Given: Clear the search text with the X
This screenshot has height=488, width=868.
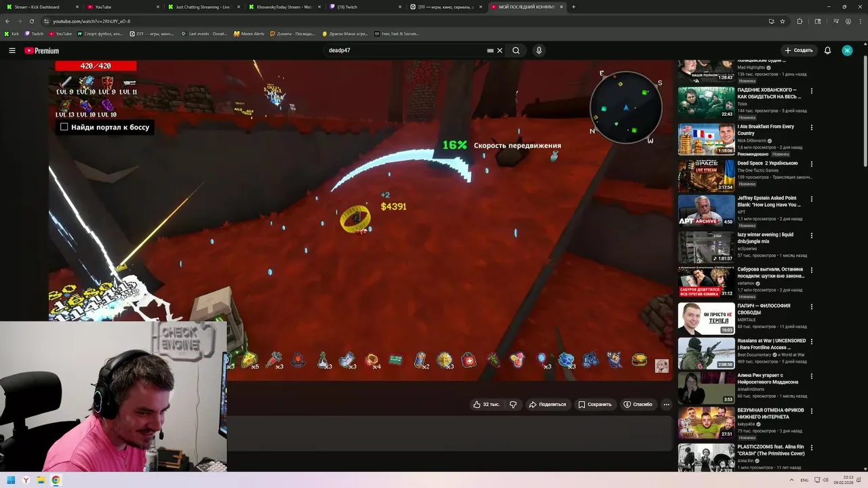Looking at the screenshot, I should click(x=500, y=50).
